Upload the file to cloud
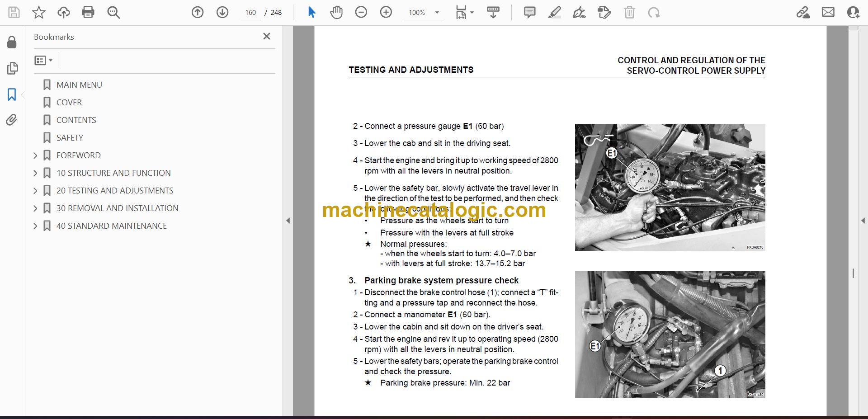 [x=63, y=12]
